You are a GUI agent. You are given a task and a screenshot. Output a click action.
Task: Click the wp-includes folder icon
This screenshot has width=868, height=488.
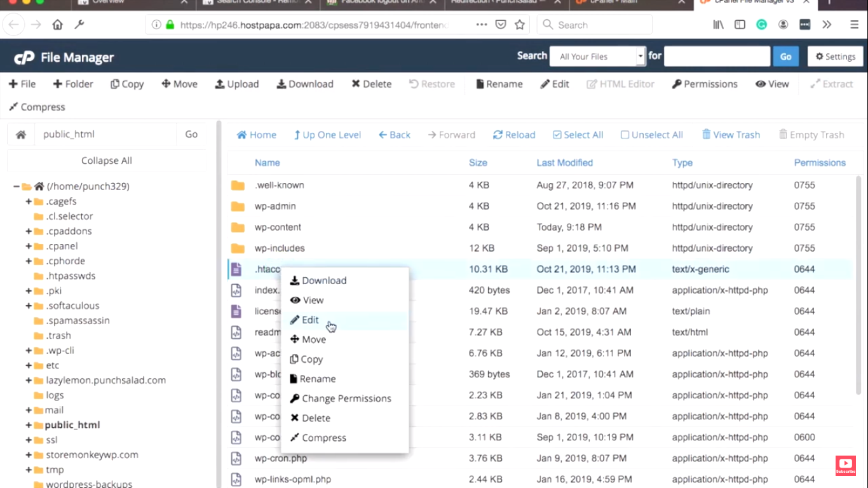(x=238, y=248)
